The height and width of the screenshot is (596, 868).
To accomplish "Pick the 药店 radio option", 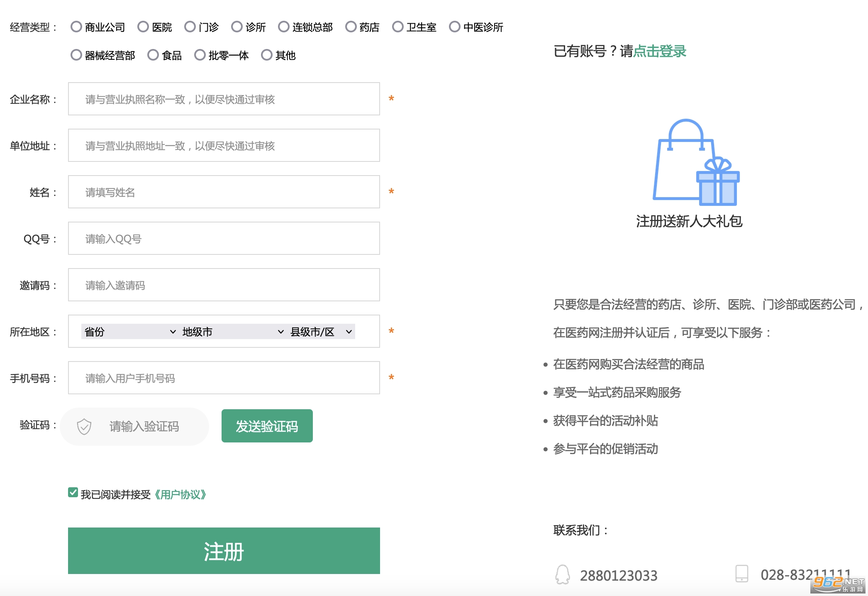I will (x=351, y=27).
